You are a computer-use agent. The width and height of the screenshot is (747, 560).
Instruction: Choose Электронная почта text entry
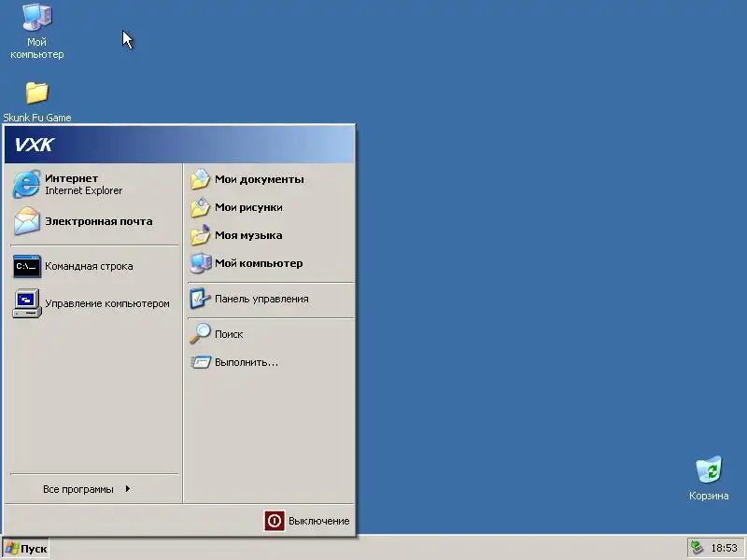(99, 221)
